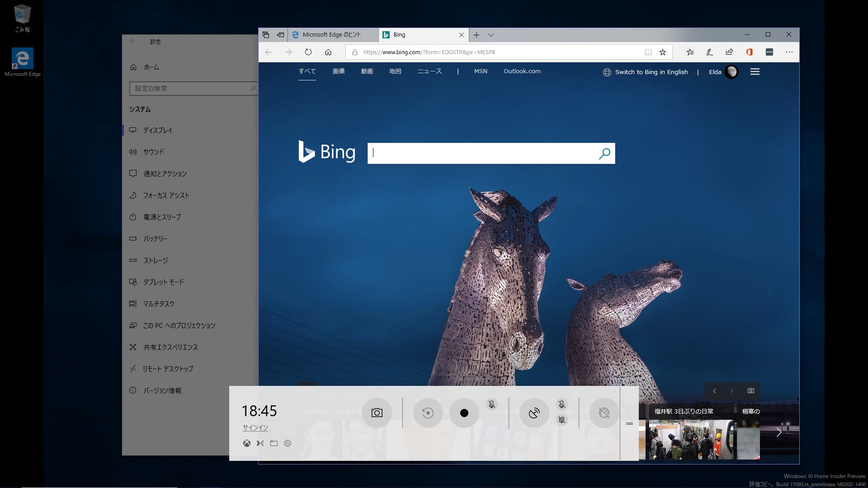This screenshot has width=868, height=488.
Task: Click the 設定の検索 search field
Action: click(x=193, y=89)
